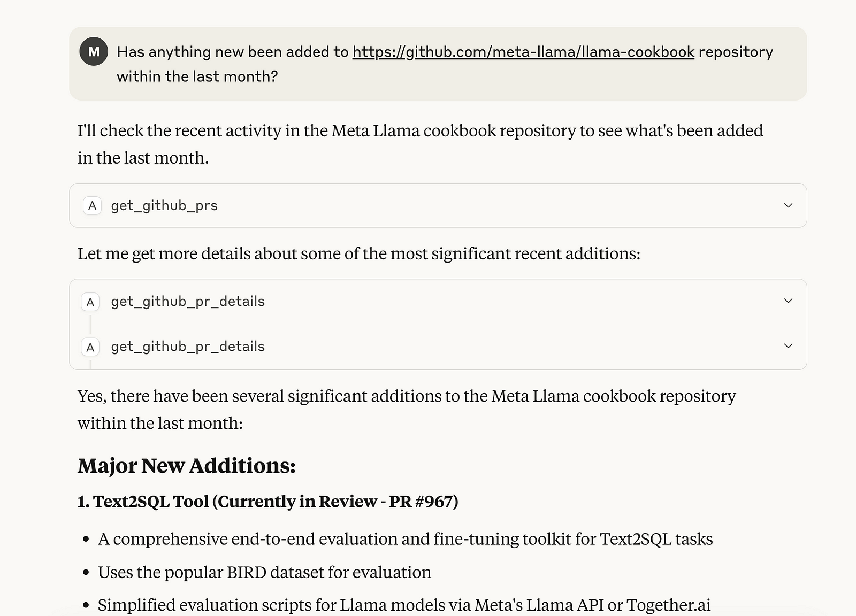Click the bullet mentioning Together.ai
This screenshot has width=856, height=616.
click(x=403, y=605)
